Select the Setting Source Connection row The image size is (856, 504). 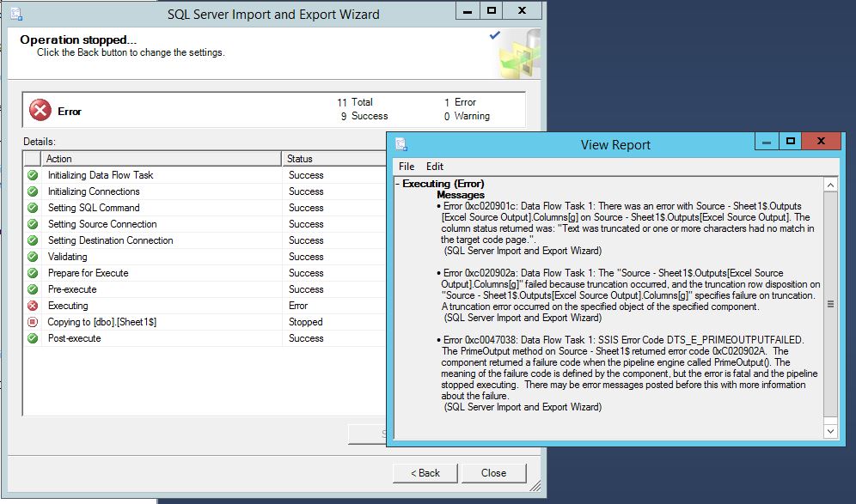click(x=205, y=224)
